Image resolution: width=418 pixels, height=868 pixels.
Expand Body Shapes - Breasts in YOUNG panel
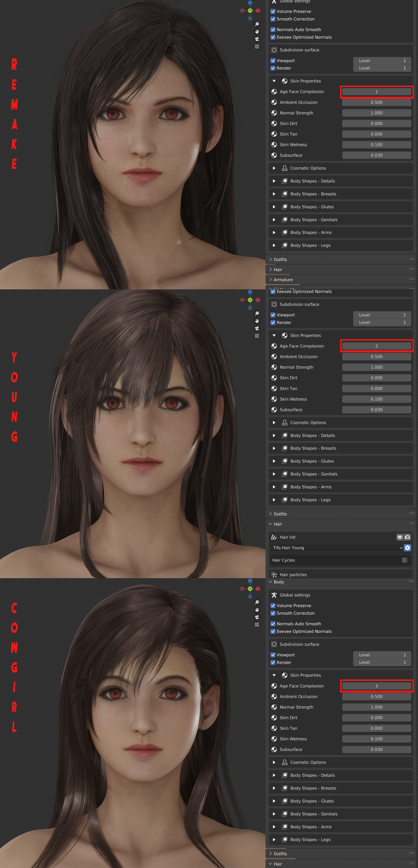tap(274, 448)
